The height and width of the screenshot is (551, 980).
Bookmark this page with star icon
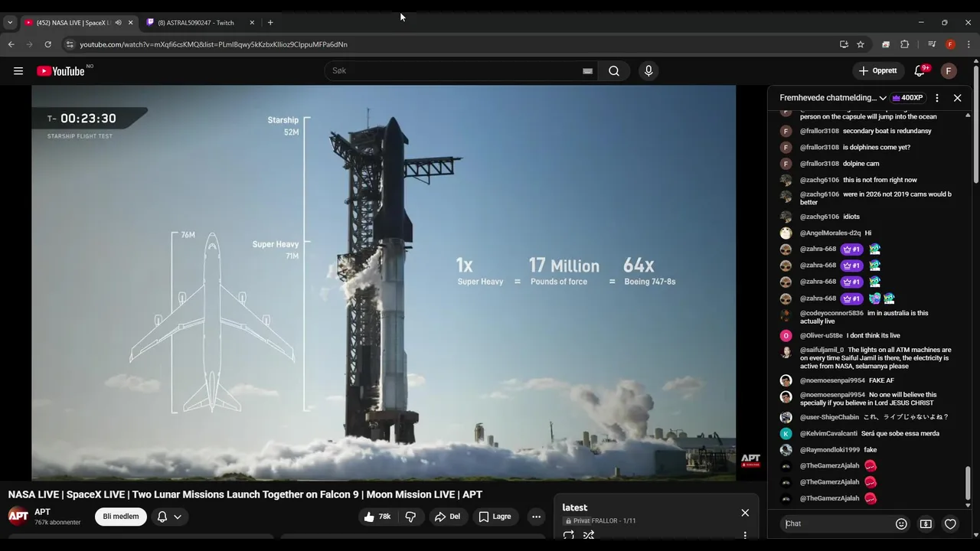coord(861,44)
